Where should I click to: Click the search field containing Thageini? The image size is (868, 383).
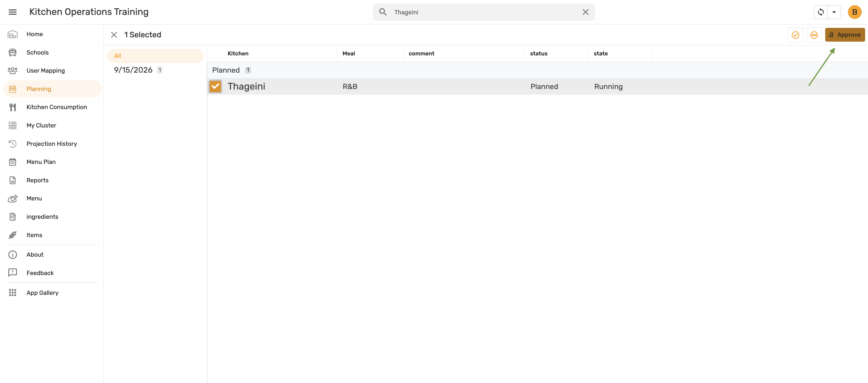click(483, 12)
